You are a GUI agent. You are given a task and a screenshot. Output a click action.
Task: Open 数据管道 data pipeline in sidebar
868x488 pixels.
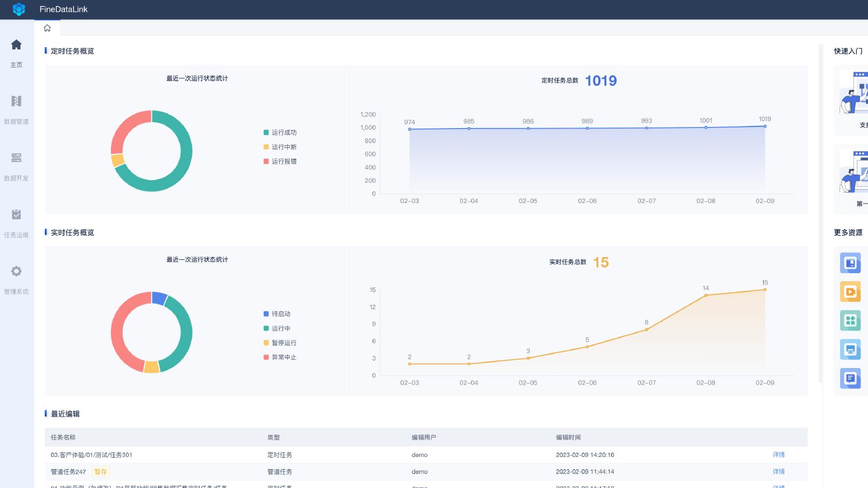point(17,102)
